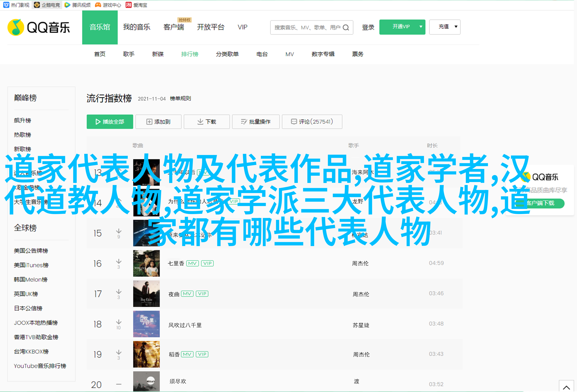Click 风吹过八千里 album cover
Screen dimensions: 577x392
pyautogui.click(x=147, y=324)
